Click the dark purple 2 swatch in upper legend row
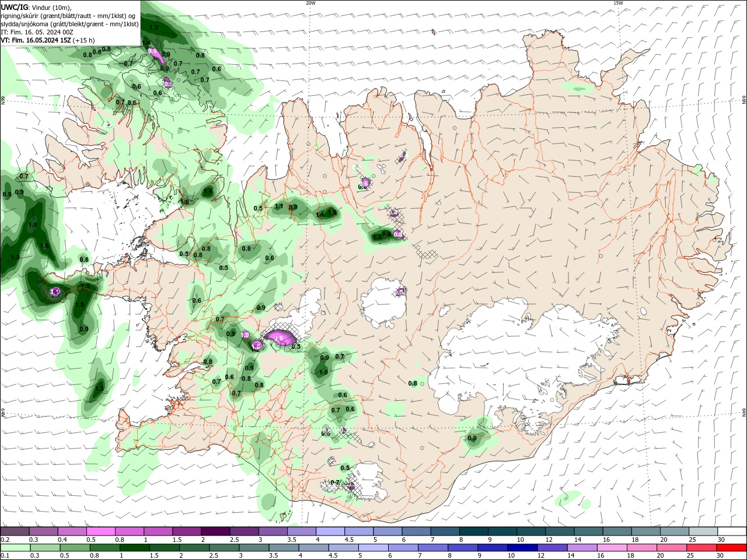747x560 pixels. (215, 531)
